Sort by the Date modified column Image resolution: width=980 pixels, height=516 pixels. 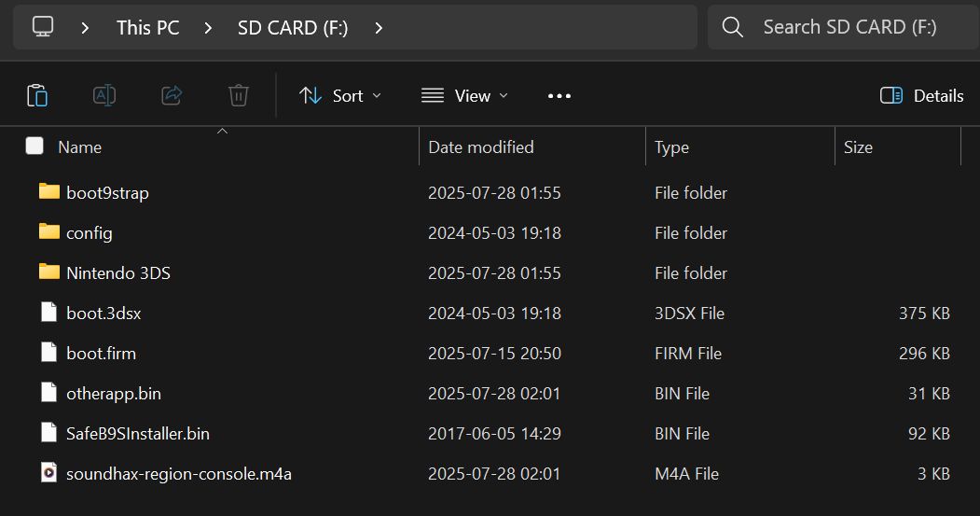click(480, 147)
